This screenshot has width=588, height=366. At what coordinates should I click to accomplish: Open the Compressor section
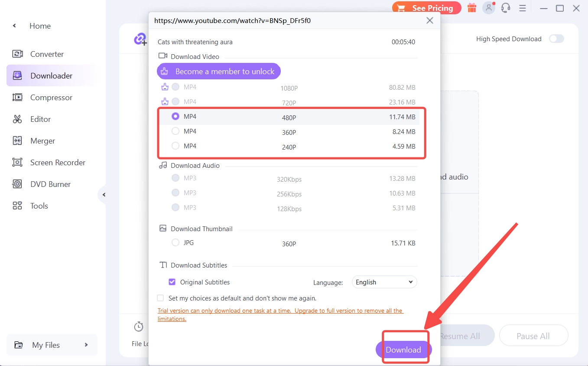click(x=51, y=98)
